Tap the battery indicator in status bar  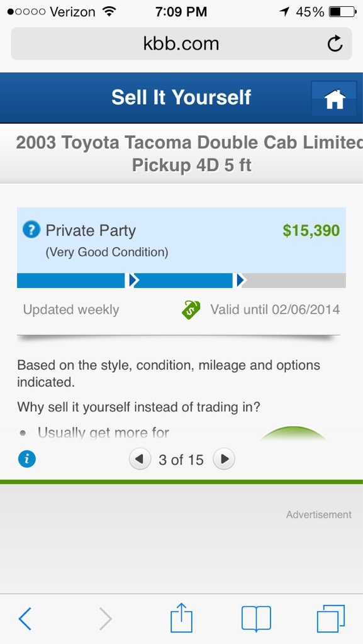pos(342,12)
